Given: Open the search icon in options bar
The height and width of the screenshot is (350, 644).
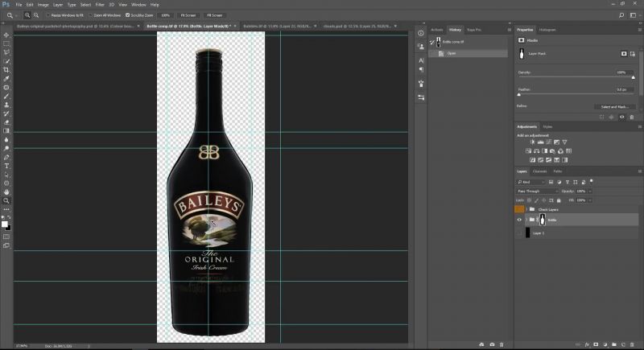Looking at the screenshot, I should pyautogui.click(x=621, y=15).
